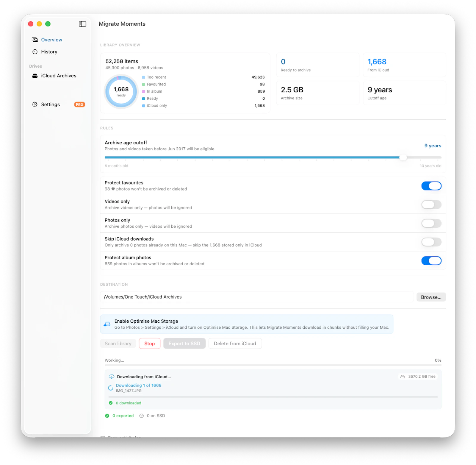
Task: Click the 10 years old slider label
Action: point(430,166)
